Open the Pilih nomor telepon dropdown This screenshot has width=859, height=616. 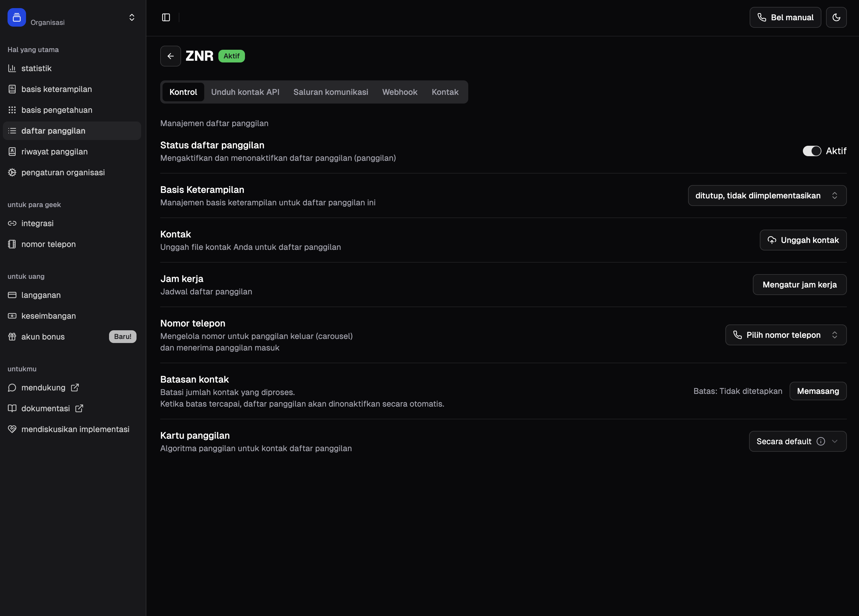(x=786, y=335)
